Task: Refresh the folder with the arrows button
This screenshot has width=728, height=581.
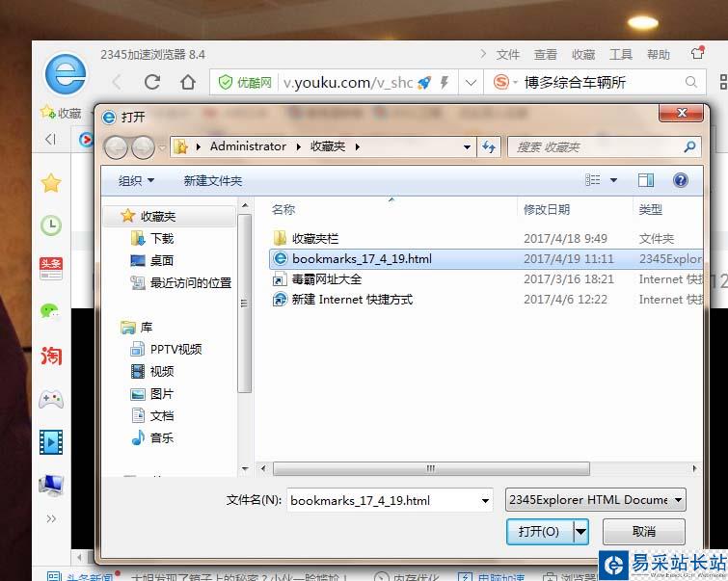Action: tap(489, 147)
